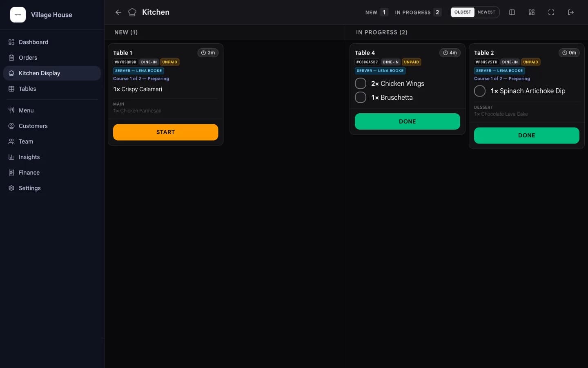
Task: Click the Finance receipt icon
Action: point(11,173)
